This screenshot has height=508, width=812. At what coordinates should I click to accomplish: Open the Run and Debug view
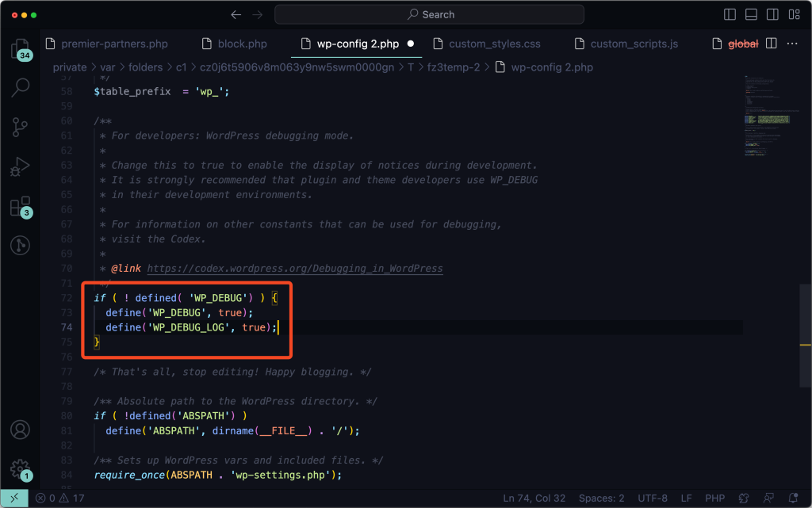pos(20,167)
